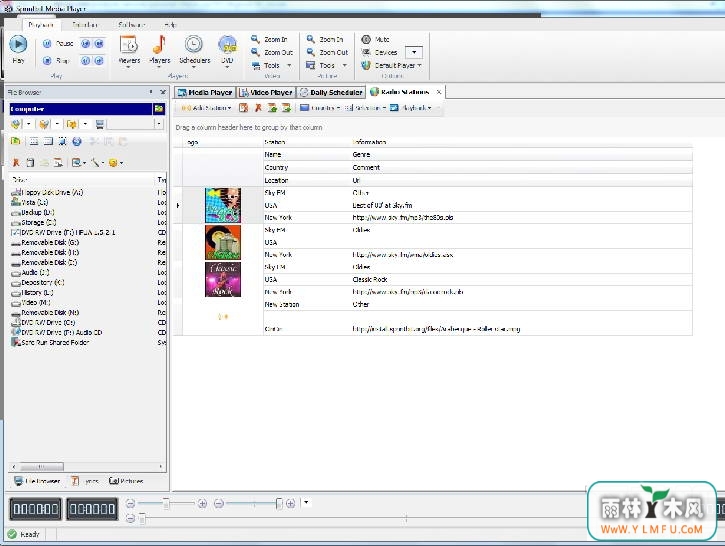Click the red pin icon in station toolbar
The width and height of the screenshot is (725, 546).
pyautogui.click(x=258, y=108)
